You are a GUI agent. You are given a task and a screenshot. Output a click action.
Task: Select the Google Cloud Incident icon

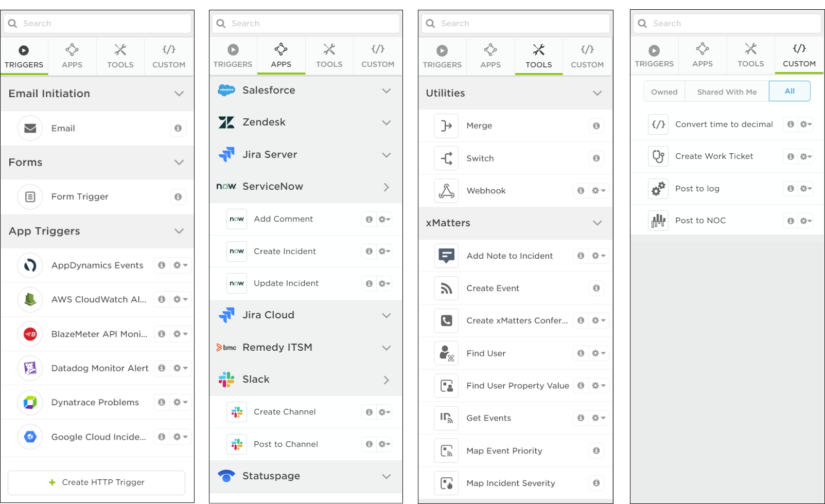(x=30, y=437)
